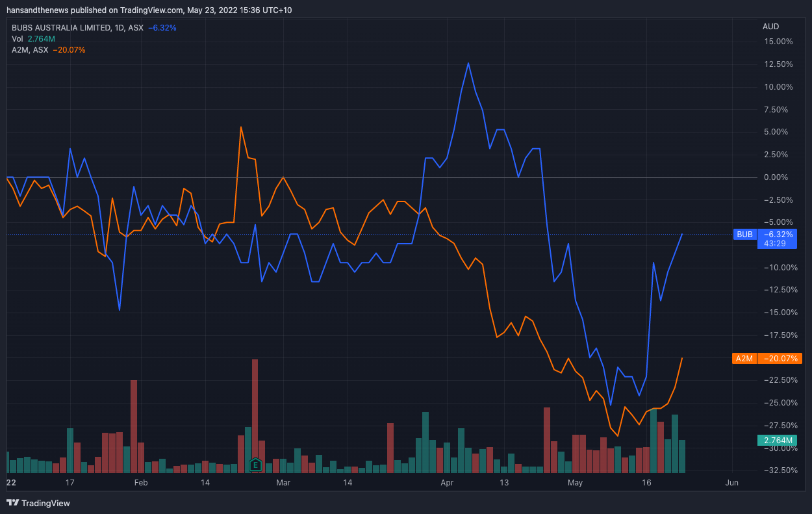This screenshot has height=514, width=812.
Task: Open the AUD currency selector
Action: pos(770,27)
